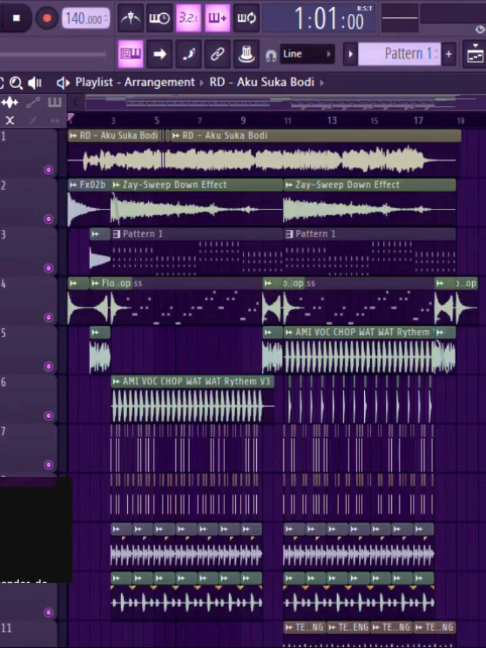Image resolution: width=486 pixels, height=648 pixels.
Task: Open the Line snap dropdown
Action: tap(307, 54)
